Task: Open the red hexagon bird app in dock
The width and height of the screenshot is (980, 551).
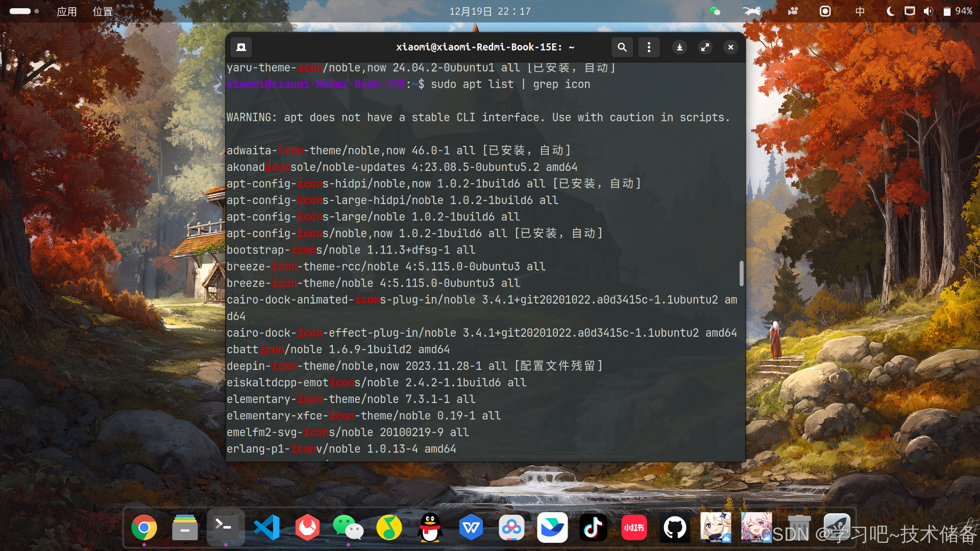Action: (307, 528)
